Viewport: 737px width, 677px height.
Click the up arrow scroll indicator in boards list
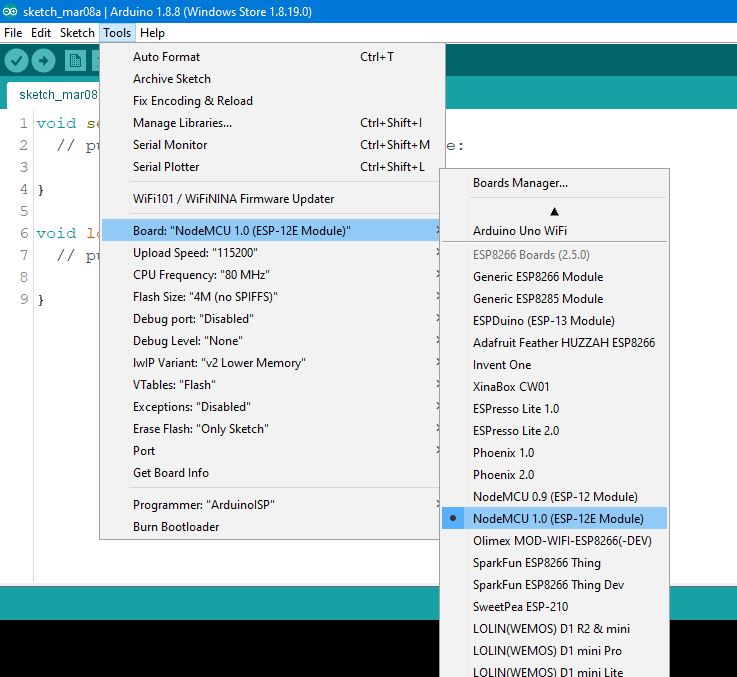(555, 212)
